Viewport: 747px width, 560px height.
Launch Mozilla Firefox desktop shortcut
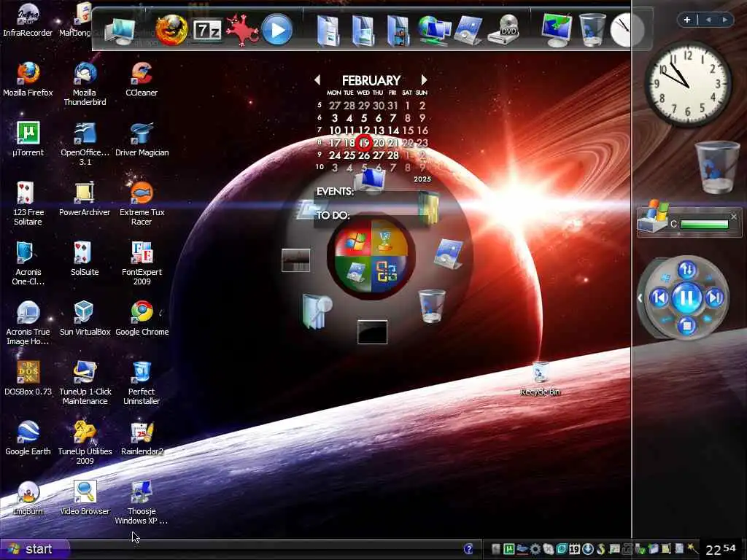point(28,79)
